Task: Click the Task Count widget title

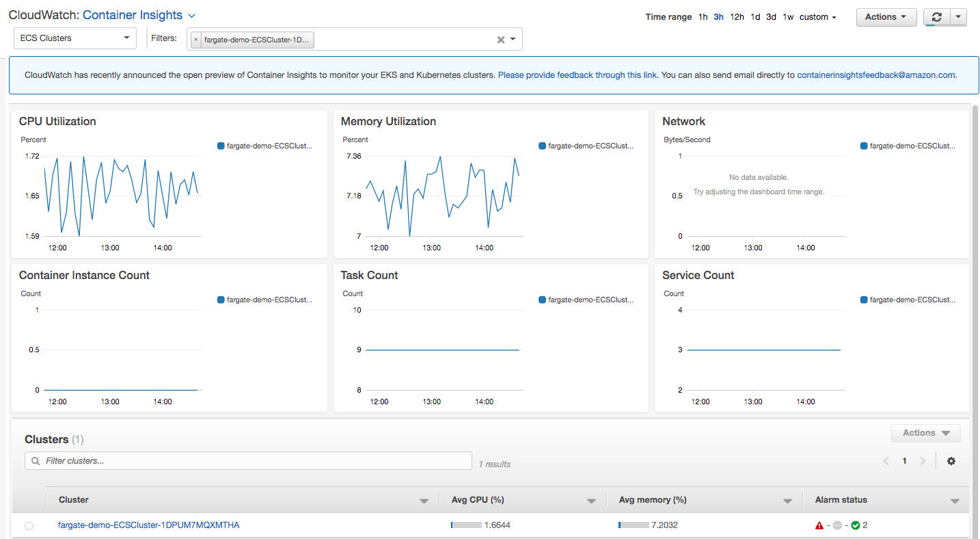Action: [x=369, y=276]
